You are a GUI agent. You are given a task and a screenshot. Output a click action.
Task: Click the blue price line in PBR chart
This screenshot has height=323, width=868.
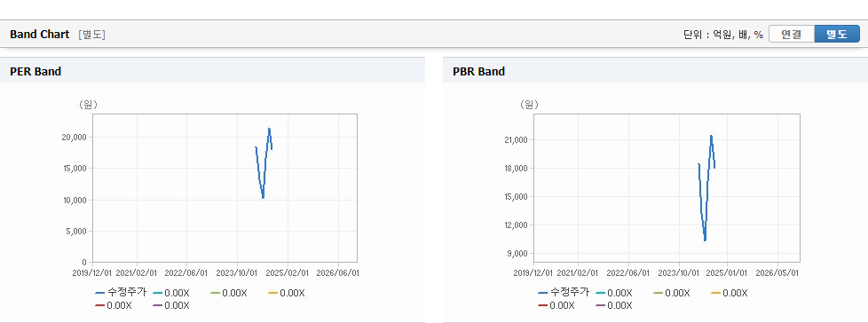[708, 188]
